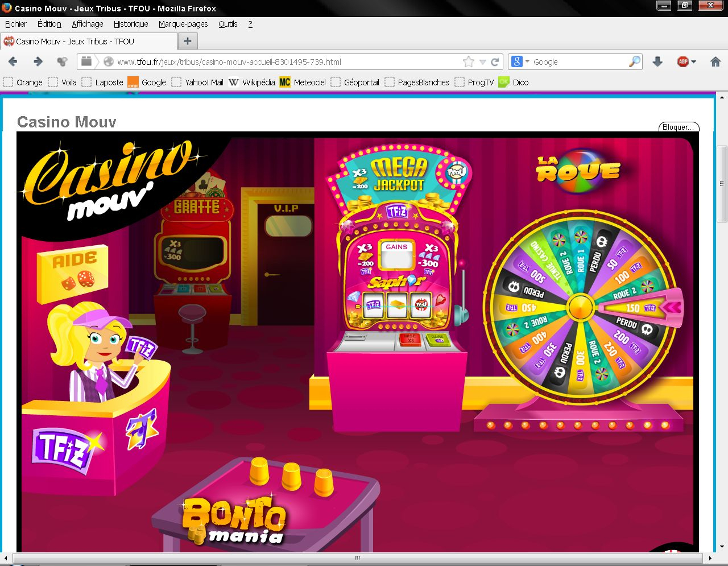Click the Bloquer button above the game
The image size is (728, 566).
click(678, 127)
